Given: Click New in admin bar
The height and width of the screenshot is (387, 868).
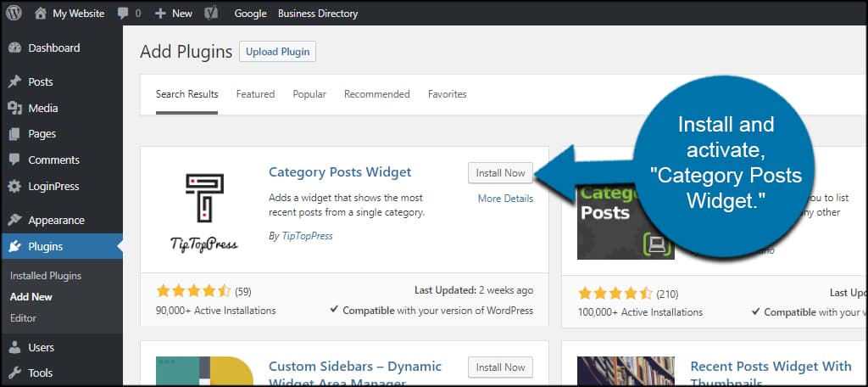Looking at the screenshot, I should tap(182, 14).
